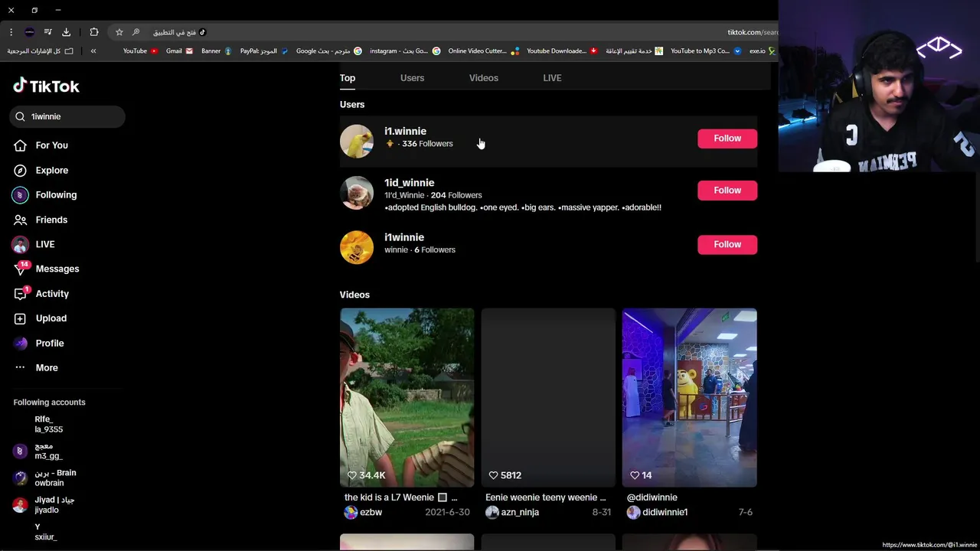Image resolution: width=980 pixels, height=551 pixels.
Task: Open the TikTok home logo
Action: 46,86
